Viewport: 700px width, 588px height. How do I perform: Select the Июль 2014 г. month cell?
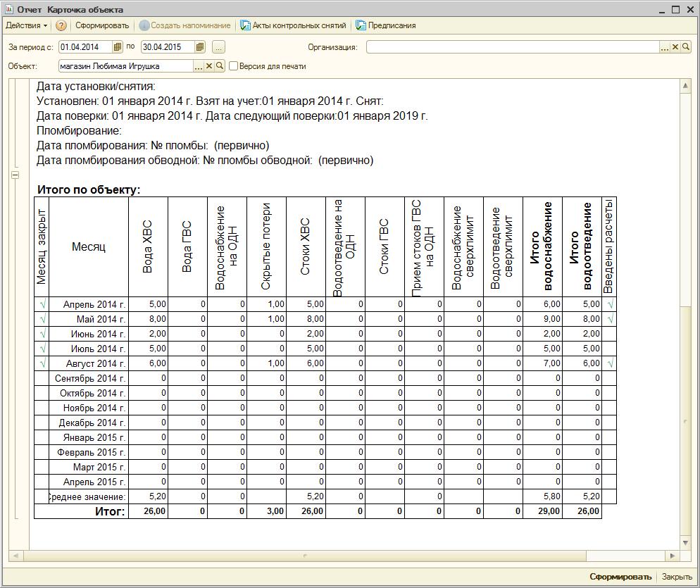(89, 349)
